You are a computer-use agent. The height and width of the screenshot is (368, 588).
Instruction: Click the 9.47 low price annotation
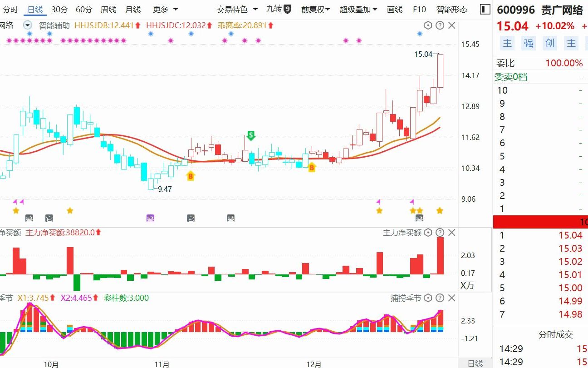coord(165,189)
